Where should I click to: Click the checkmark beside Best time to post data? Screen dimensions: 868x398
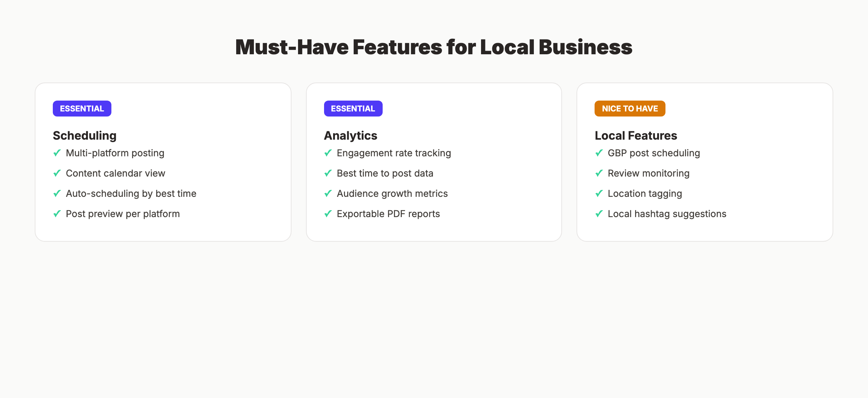coord(328,173)
